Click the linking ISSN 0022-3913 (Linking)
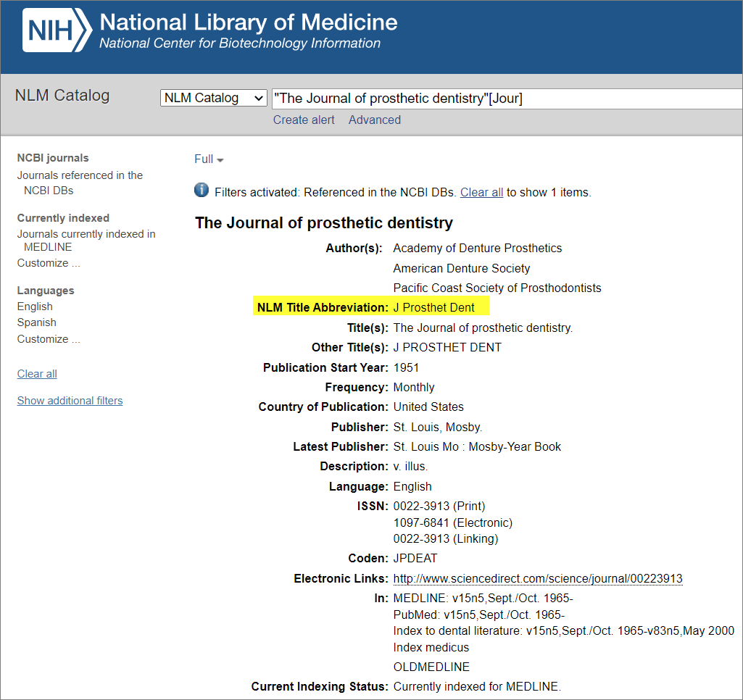743x700 pixels. tap(445, 539)
